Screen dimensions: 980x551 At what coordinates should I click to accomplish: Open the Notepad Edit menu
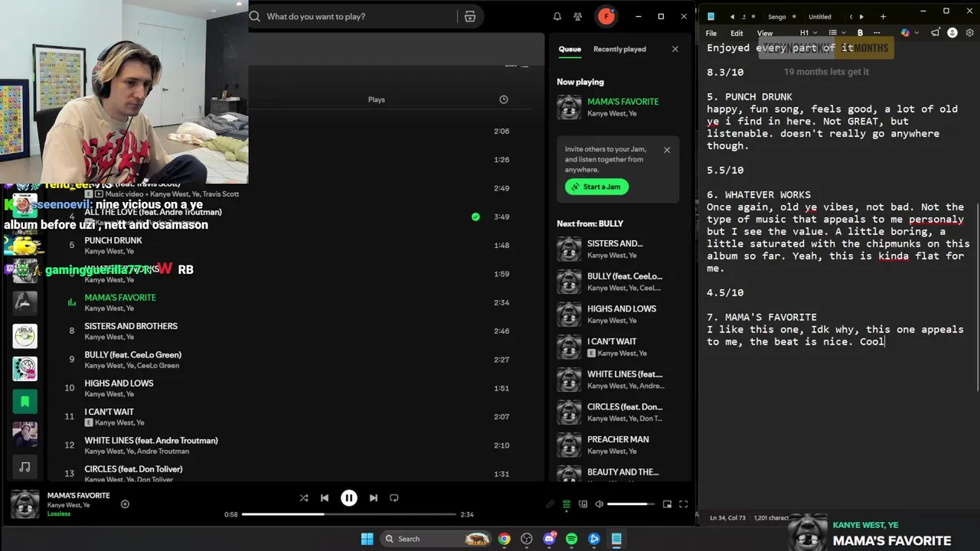pos(737,33)
